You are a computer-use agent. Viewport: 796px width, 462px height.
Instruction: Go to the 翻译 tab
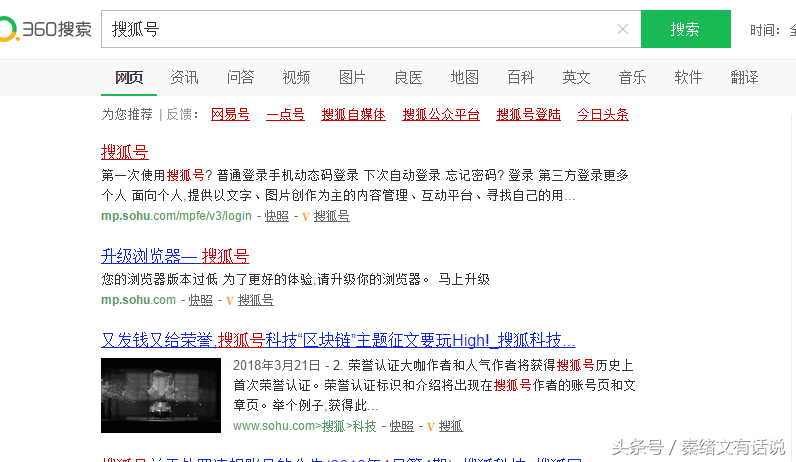click(x=744, y=77)
